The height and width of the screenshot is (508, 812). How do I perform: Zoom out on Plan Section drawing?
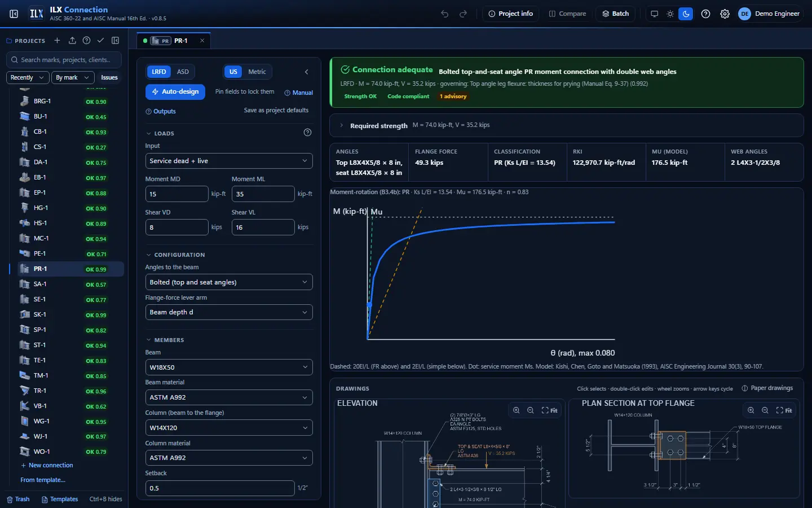765,410
